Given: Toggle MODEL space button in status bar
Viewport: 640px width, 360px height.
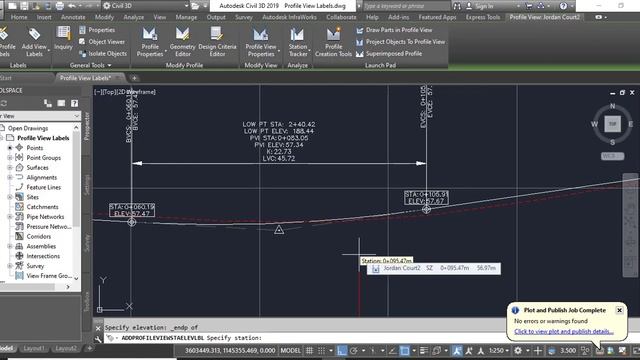Looking at the screenshot, I should point(290,350).
